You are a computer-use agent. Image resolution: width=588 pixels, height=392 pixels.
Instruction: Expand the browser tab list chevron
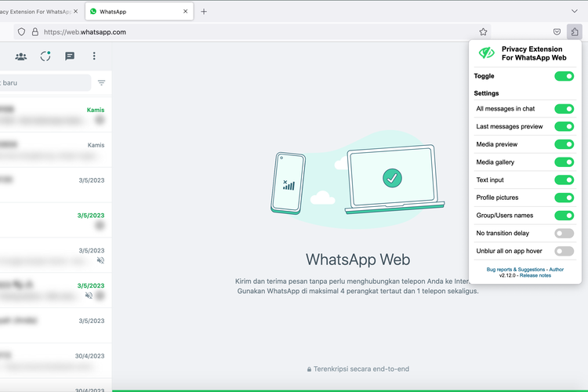pos(574,11)
